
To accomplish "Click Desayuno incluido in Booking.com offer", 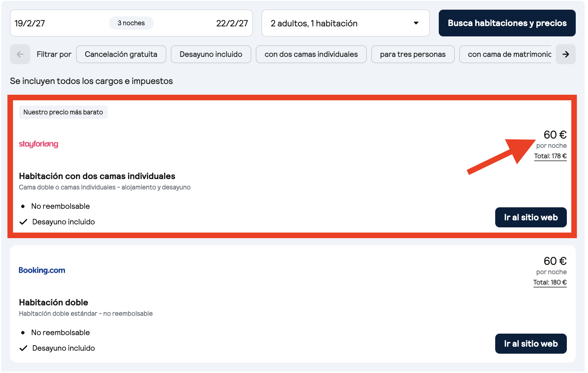I will [63, 348].
